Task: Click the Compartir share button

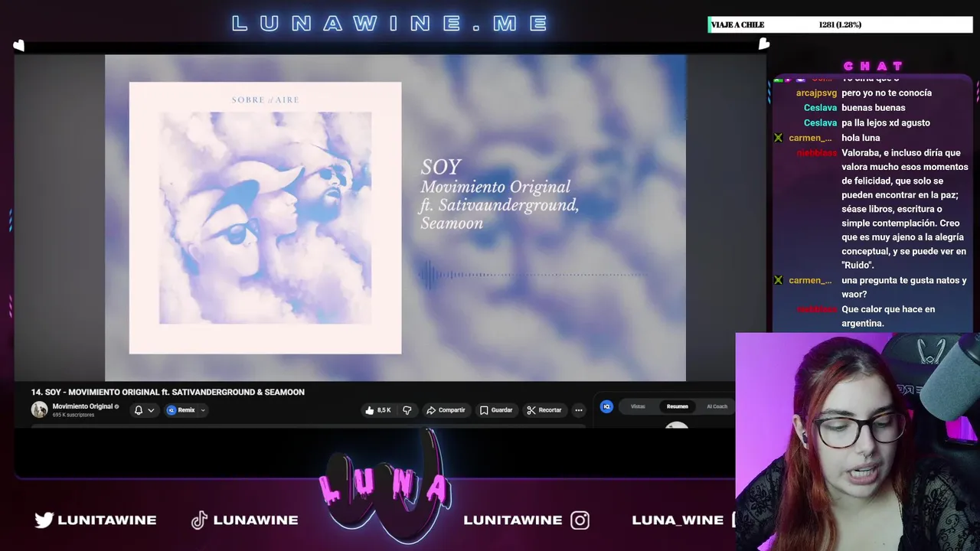Action: (x=446, y=410)
